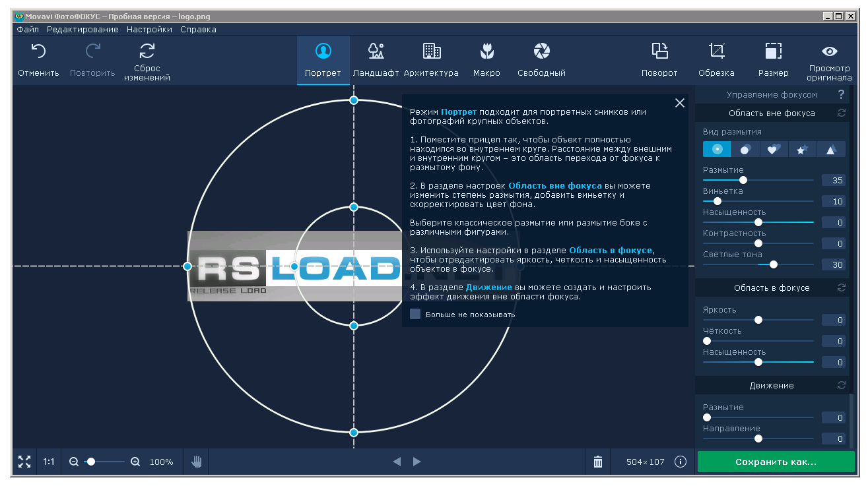Select classic circular blur type

click(717, 149)
